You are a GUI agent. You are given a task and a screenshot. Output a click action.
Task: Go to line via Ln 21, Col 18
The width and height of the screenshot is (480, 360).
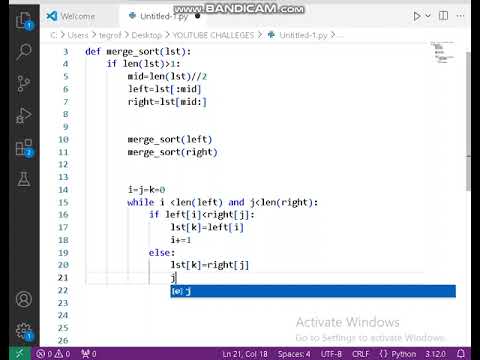click(x=245, y=354)
